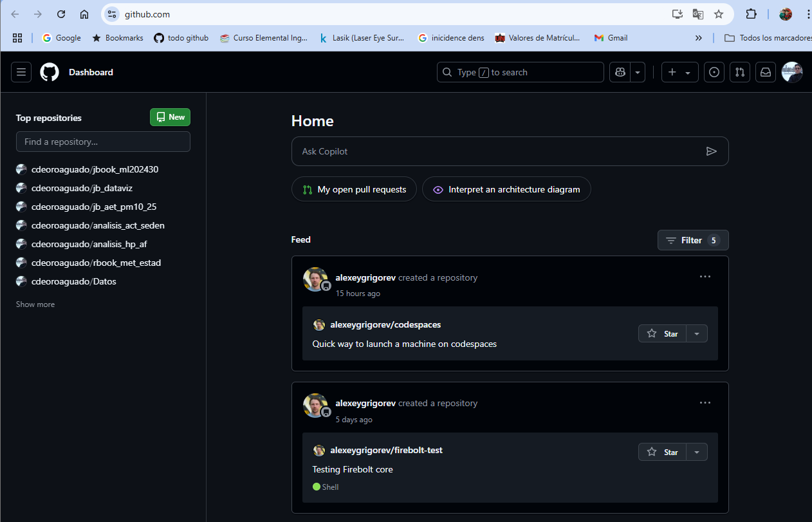Open the Issues icon in the header

coord(714,72)
